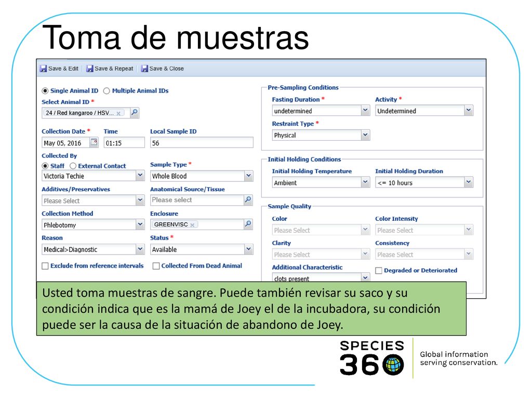
Task: Open the Sample Type Whole Blood dropdown
Action: (249, 176)
